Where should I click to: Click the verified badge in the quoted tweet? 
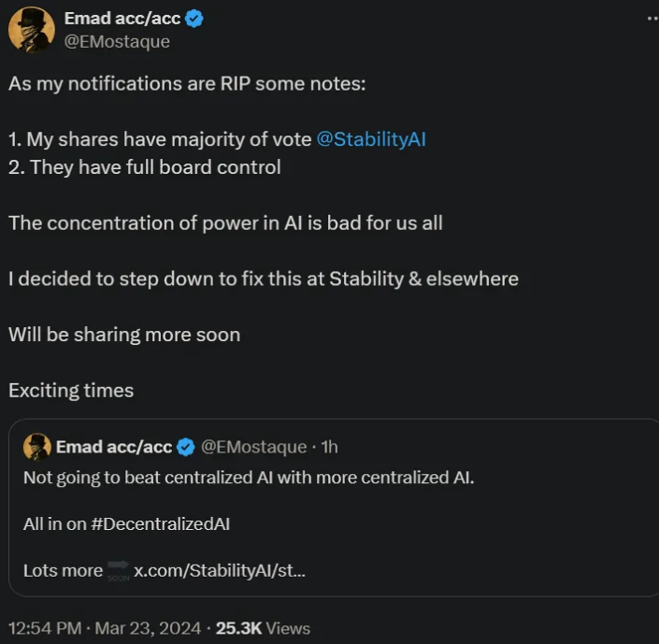185,448
